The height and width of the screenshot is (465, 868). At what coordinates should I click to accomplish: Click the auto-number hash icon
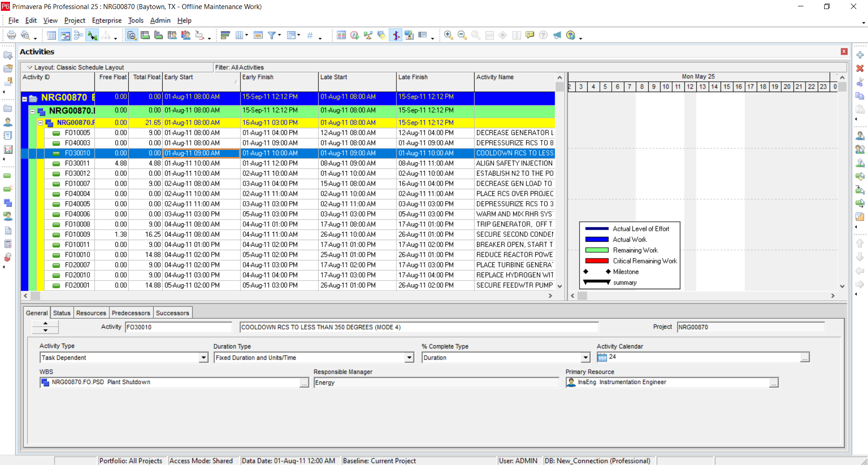point(310,35)
